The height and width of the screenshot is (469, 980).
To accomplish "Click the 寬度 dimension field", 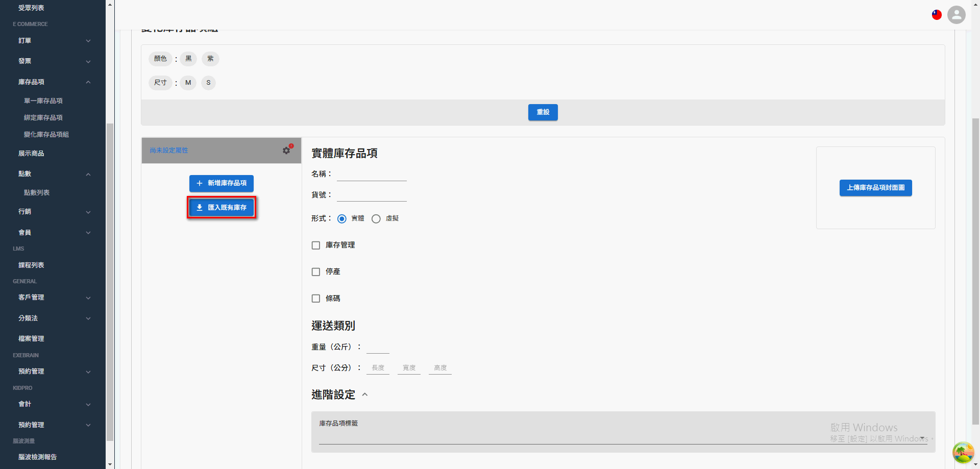I will point(409,368).
